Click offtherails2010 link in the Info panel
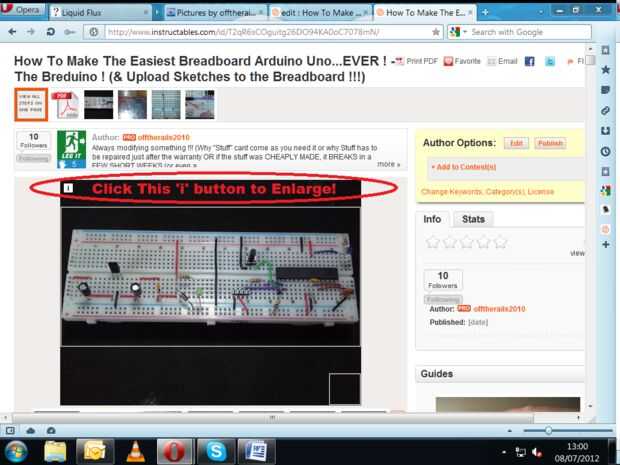 499,309
